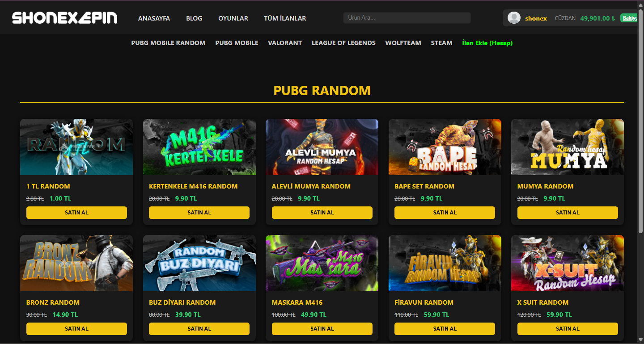Image resolution: width=644 pixels, height=344 pixels.
Task: Open the OYUNLAR navigation menu
Action: pos(233,18)
